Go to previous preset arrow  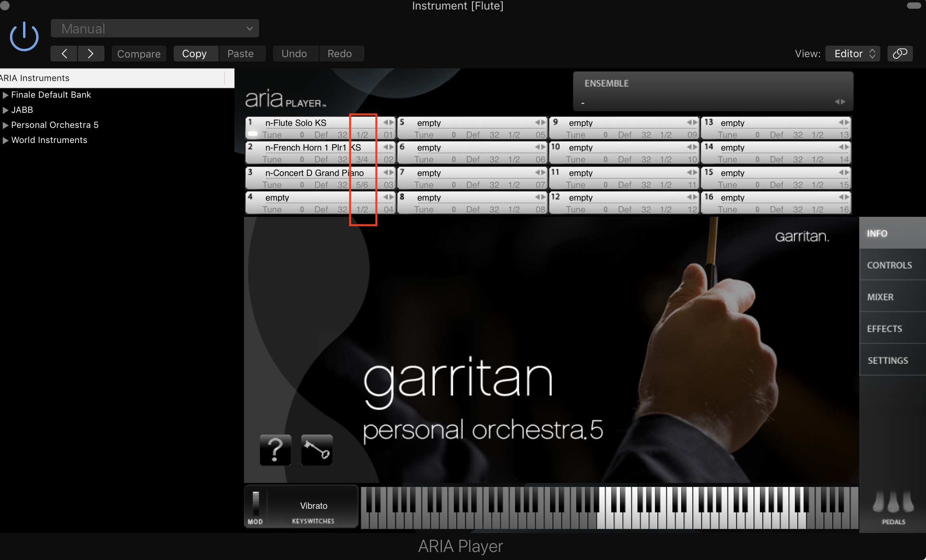[64, 54]
